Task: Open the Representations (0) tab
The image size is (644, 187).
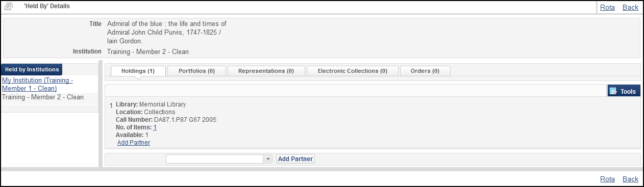Action: tap(266, 71)
